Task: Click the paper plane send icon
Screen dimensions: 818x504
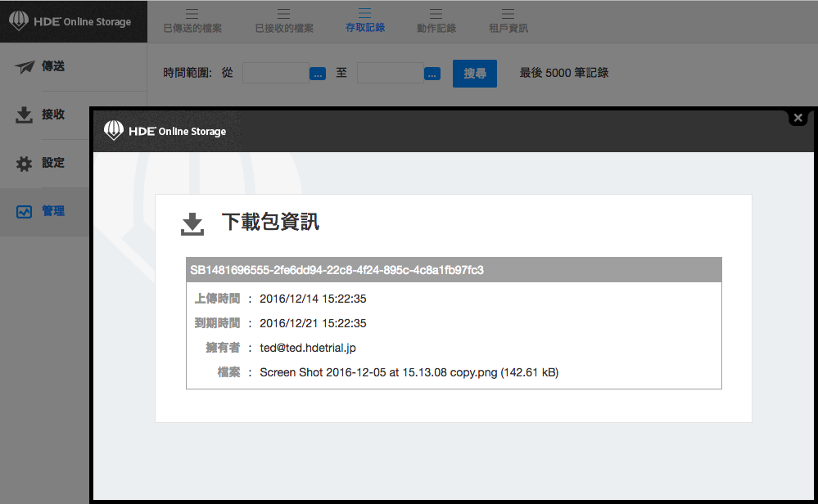Action: 25,67
